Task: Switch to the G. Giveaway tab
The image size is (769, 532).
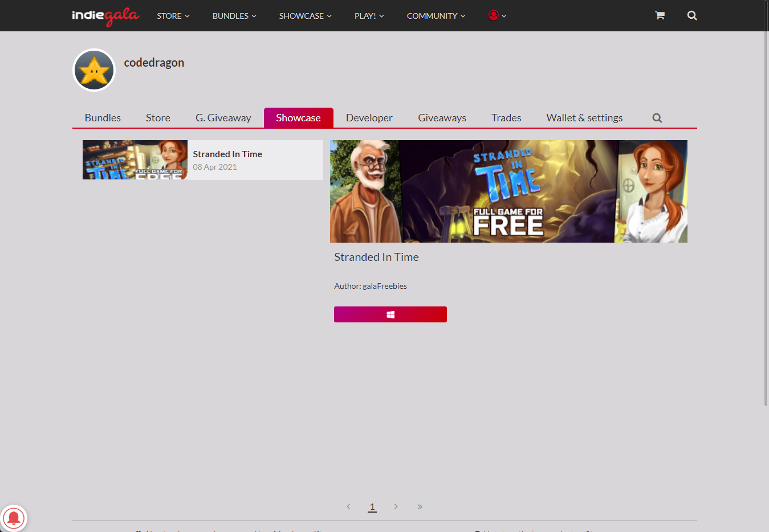Action: (223, 118)
